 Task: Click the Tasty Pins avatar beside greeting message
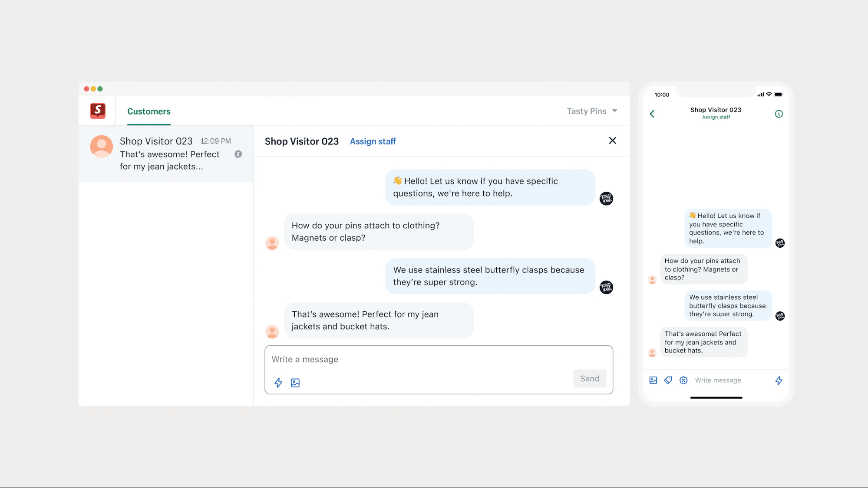606,199
